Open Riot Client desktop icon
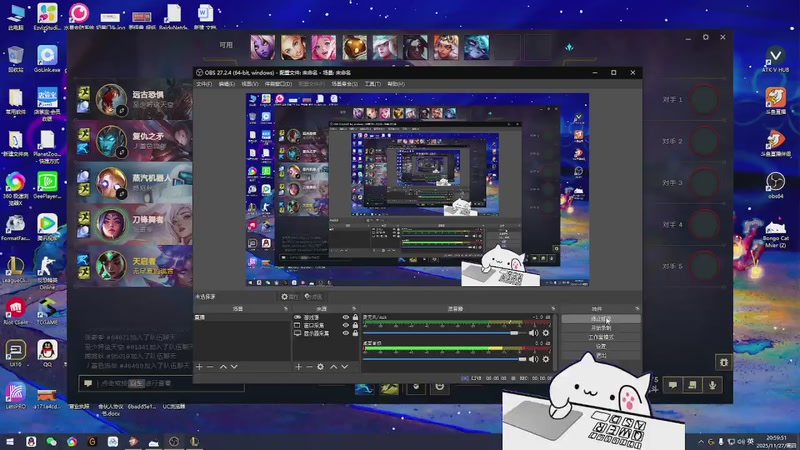The height and width of the screenshot is (450, 800). coord(16,312)
